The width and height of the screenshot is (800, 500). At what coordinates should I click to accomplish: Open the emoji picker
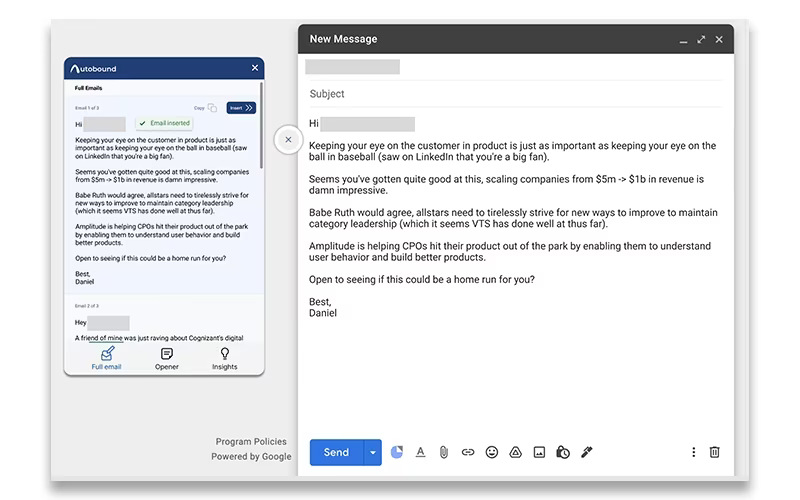tap(492, 452)
